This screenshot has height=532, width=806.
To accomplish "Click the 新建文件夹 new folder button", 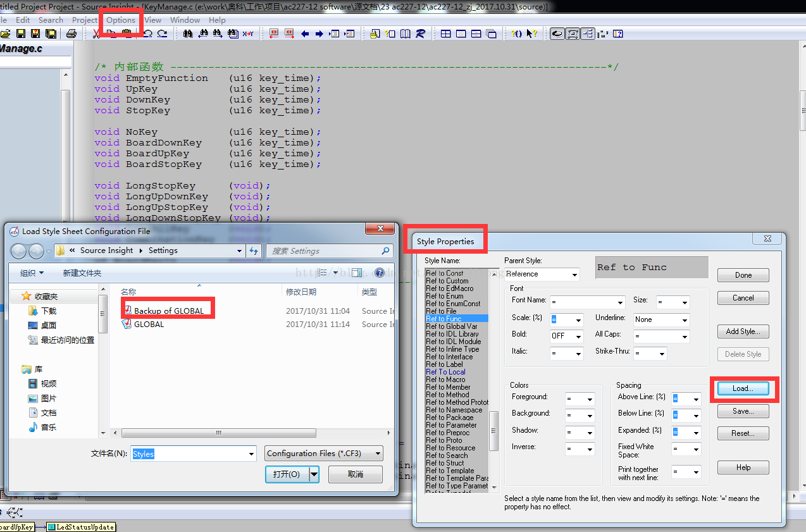I will coord(82,273).
